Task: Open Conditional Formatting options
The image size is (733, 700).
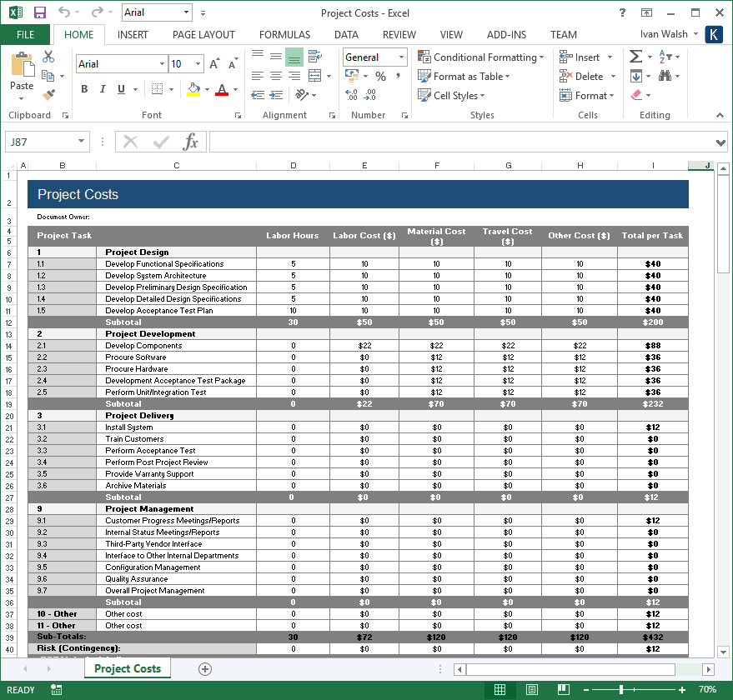Action: 481,57
